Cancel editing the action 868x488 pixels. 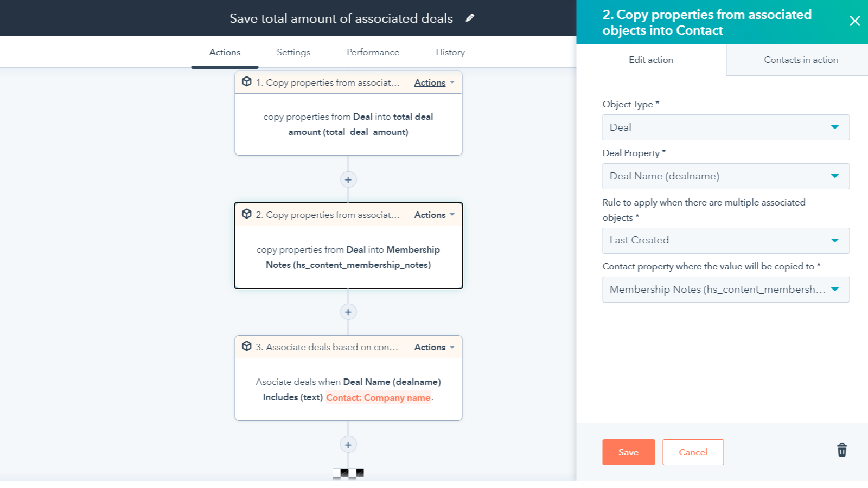[693, 452]
